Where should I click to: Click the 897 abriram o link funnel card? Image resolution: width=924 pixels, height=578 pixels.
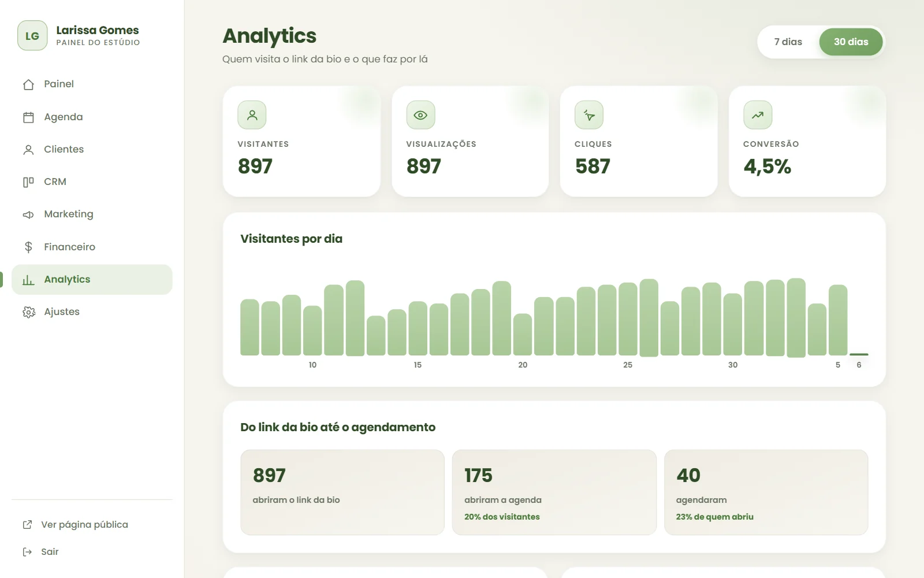point(342,492)
